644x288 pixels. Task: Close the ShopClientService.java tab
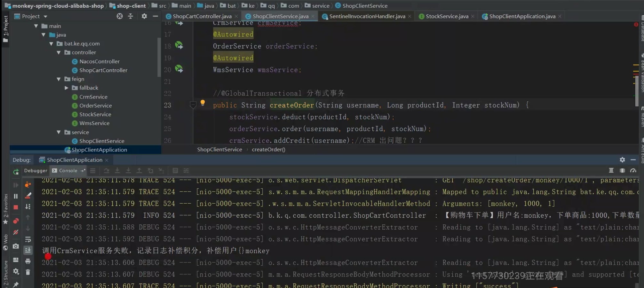pyautogui.click(x=313, y=16)
